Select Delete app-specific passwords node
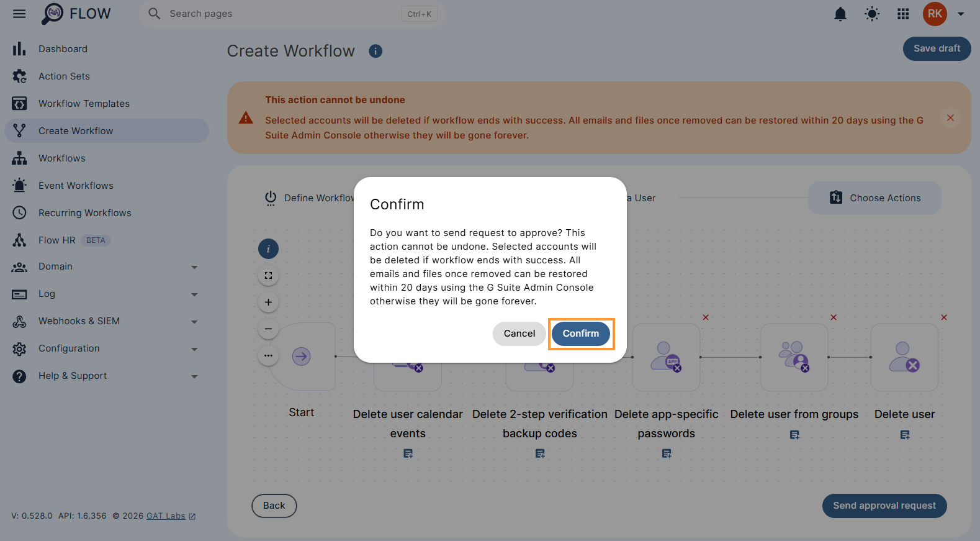The width and height of the screenshot is (980, 541). point(666,357)
